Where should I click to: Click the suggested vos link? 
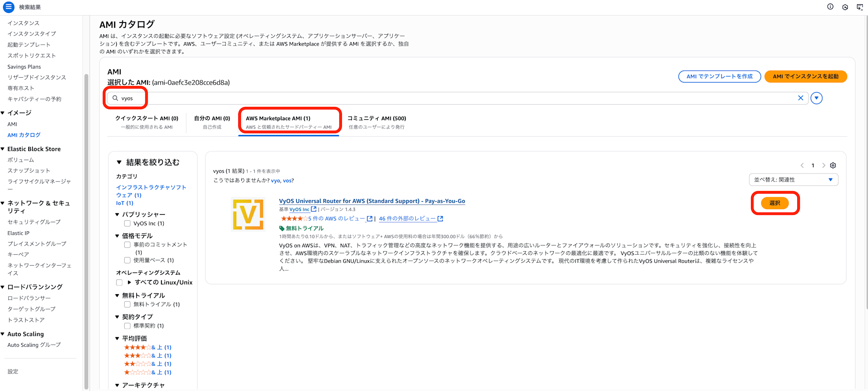287,181
